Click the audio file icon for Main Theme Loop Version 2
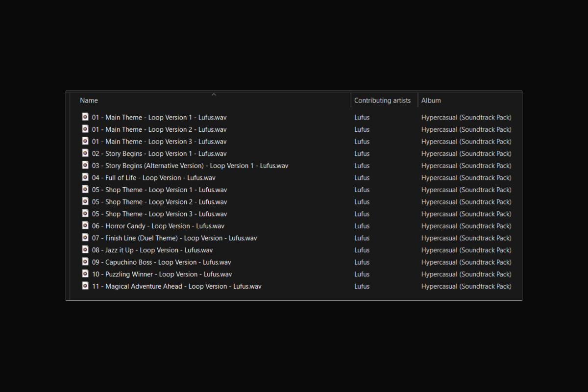Viewport: 588px width, 392px height. [x=85, y=129]
